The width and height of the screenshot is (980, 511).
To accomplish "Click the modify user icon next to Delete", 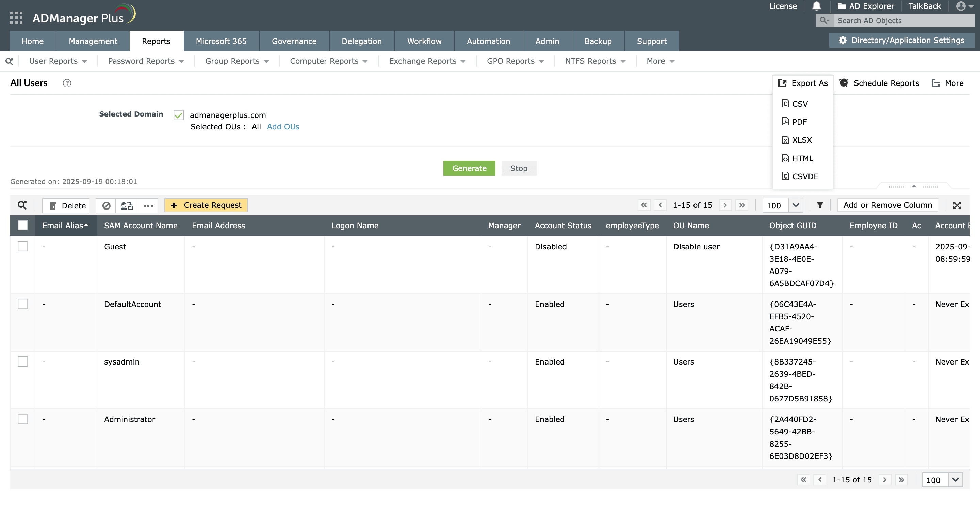I will [126, 205].
